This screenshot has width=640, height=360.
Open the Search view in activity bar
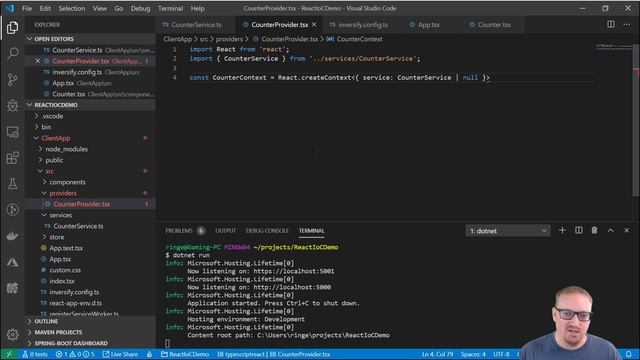coord(12,53)
